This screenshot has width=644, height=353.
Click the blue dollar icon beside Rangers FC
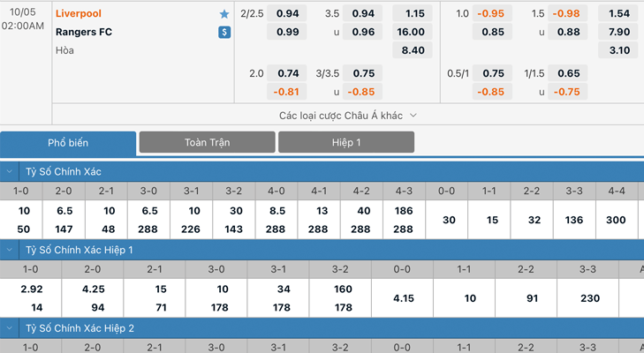pyautogui.click(x=224, y=33)
